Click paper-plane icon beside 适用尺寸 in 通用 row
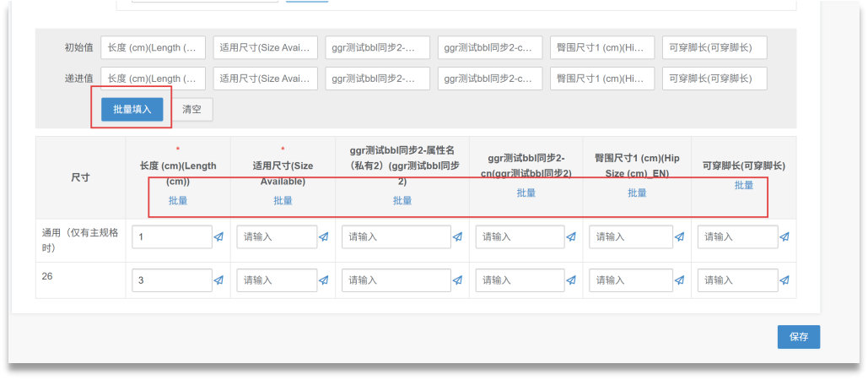 pos(323,237)
